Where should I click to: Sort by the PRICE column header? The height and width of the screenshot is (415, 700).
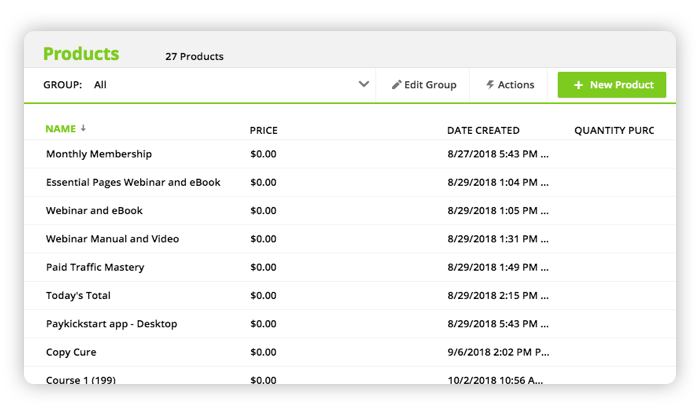tap(263, 130)
